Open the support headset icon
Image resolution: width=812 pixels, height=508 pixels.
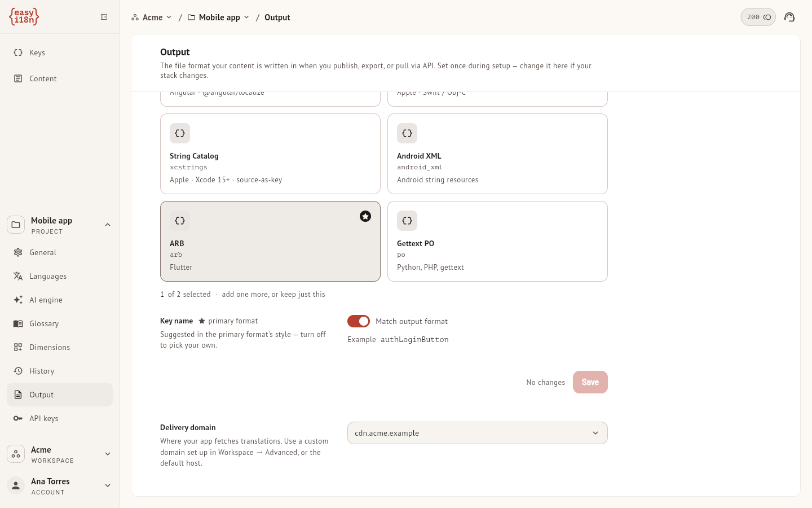point(789,17)
